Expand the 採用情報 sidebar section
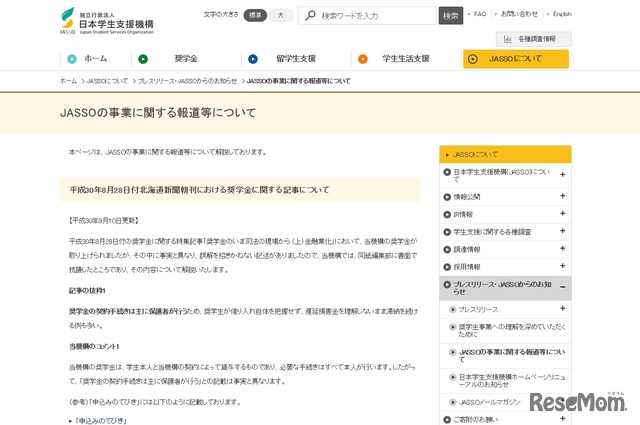Viewport: 640px width, 425px height. click(562, 266)
